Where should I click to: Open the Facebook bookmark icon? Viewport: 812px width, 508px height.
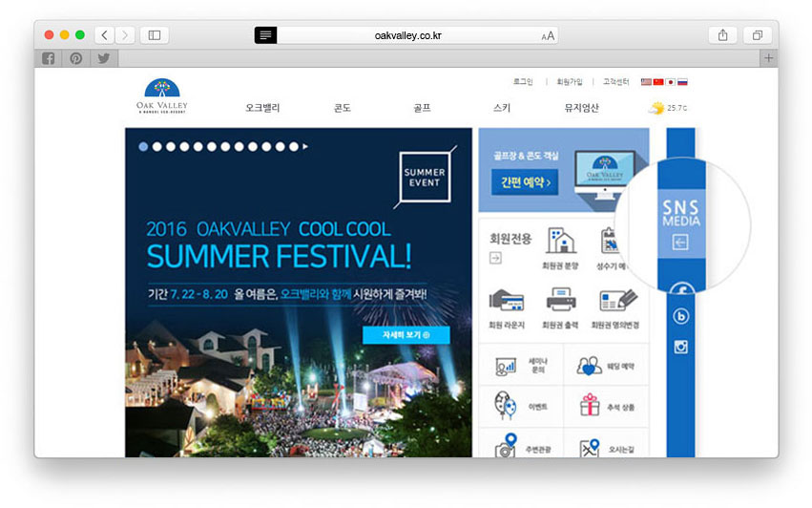48,58
